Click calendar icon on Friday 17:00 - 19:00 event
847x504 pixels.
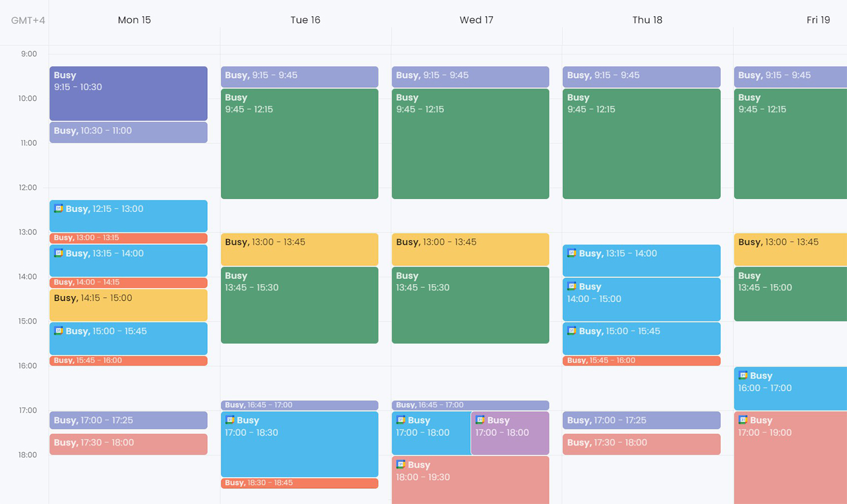point(743,420)
